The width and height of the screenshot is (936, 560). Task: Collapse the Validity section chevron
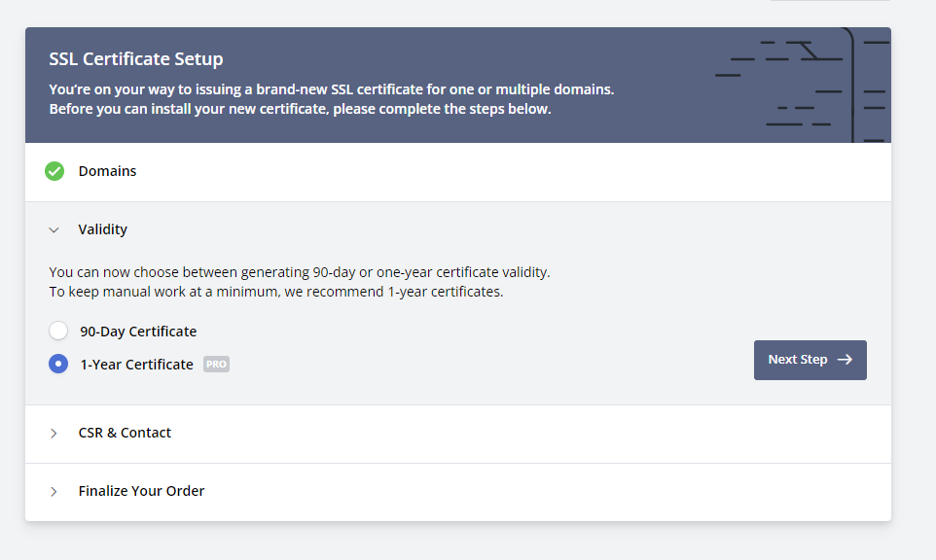(x=54, y=230)
